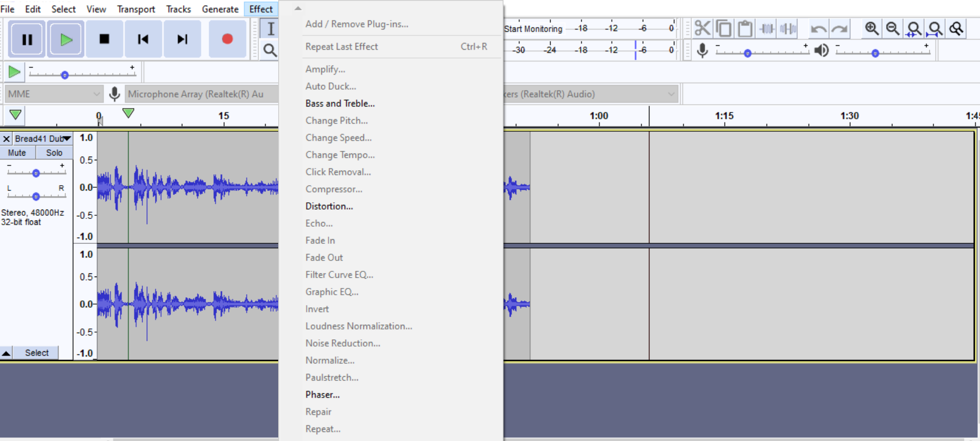The image size is (980, 441).
Task: Choose Distortion from the Effect menu
Action: tap(329, 206)
